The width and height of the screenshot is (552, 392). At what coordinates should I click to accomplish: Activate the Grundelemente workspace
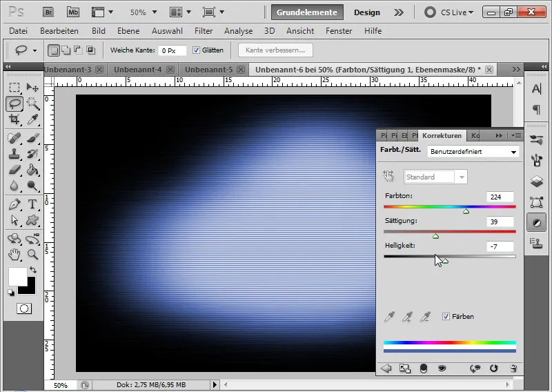[307, 12]
